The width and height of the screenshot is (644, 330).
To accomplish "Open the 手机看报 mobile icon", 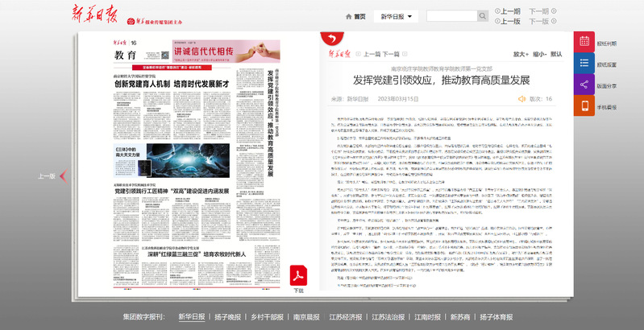I will click(584, 105).
